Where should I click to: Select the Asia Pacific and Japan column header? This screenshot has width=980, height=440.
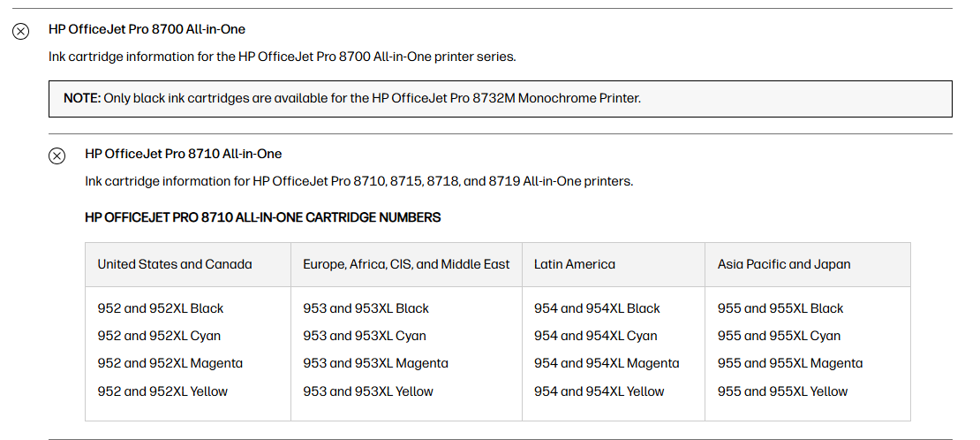point(784,264)
